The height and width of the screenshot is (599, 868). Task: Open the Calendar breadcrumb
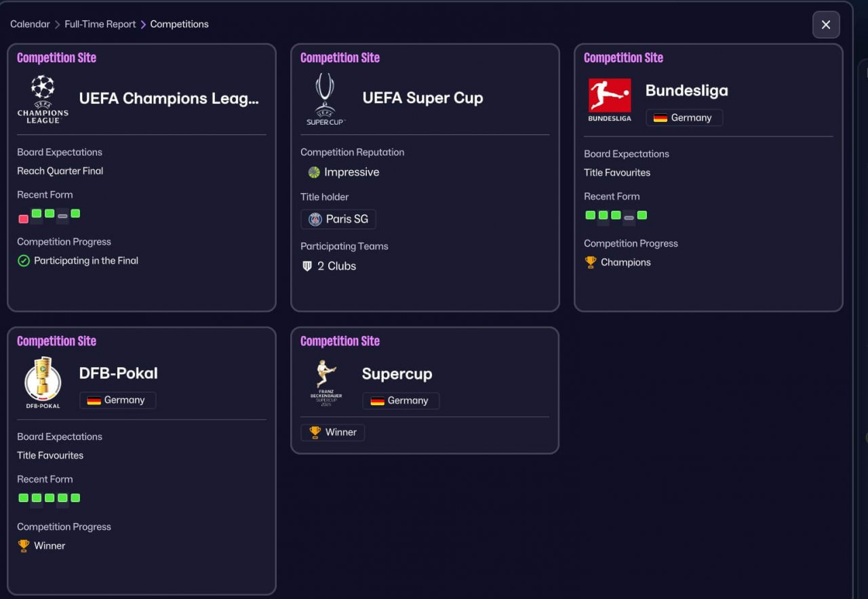click(x=30, y=24)
